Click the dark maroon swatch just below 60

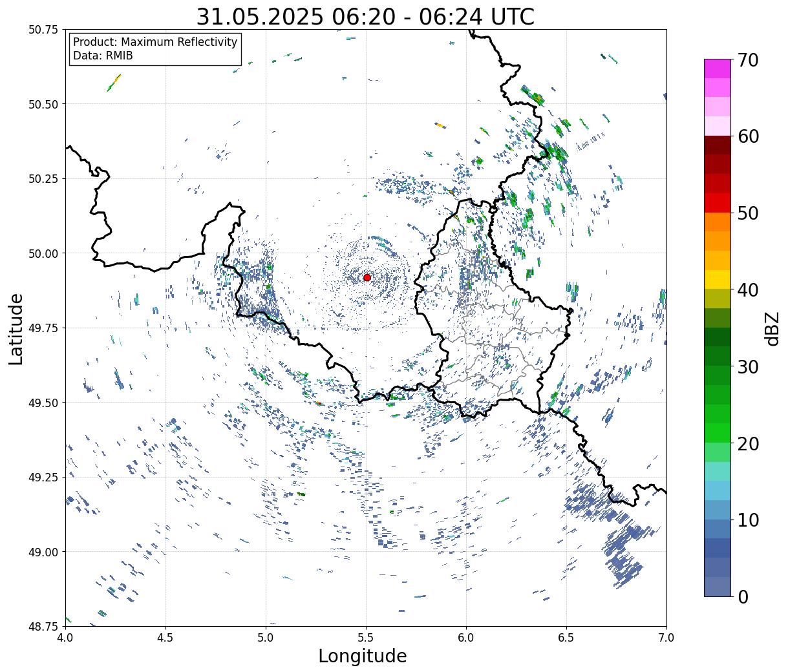718,145
